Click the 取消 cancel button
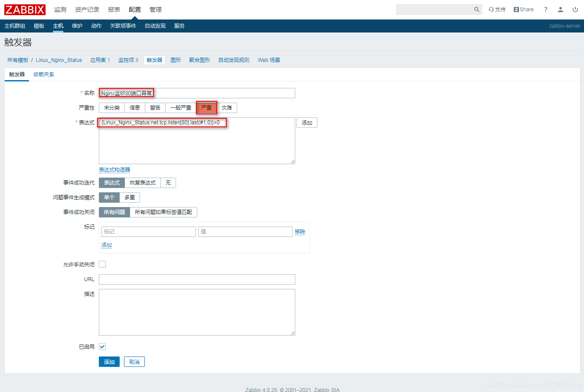Screen dimensions: 584x392 click(x=134, y=362)
